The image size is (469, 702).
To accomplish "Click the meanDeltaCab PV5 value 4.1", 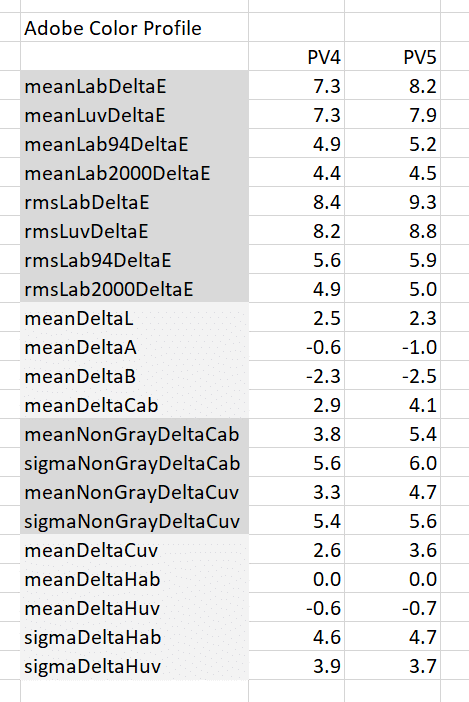I will tap(392, 404).
